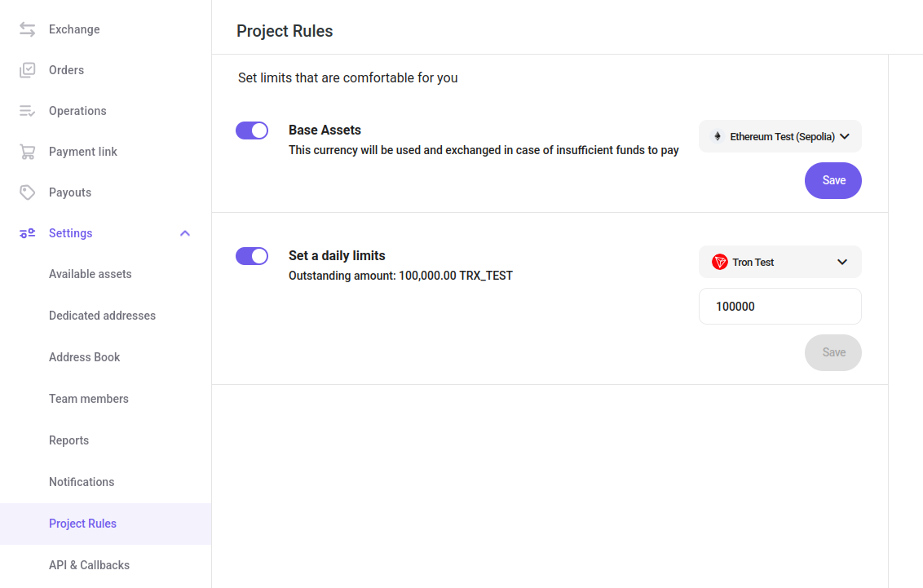Image resolution: width=923 pixels, height=588 pixels.
Task: Expand the Tron Test currency dropdown
Action: pos(779,262)
